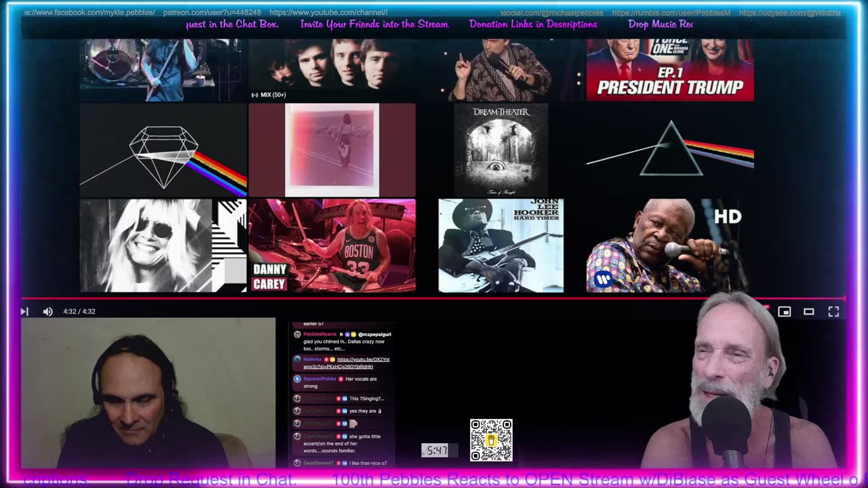
Task: Open the Danny Carey drummer thumbnail
Action: (x=332, y=245)
